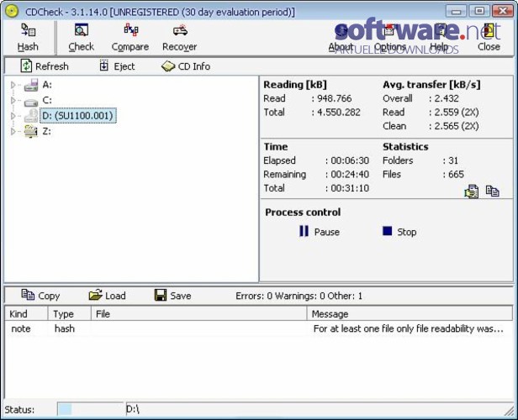The image size is (518, 420).
Task: Click the Total value 4.550.282
Action: 339,113
